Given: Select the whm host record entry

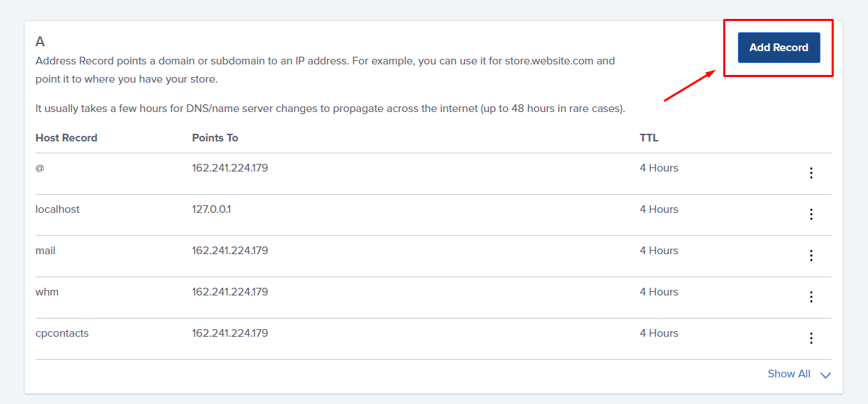Looking at the screenshot, I should click(x=47, y=292).
